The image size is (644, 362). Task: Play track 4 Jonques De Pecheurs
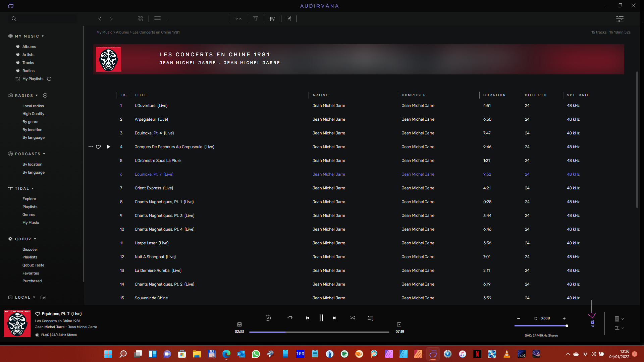tap(109, 147)
